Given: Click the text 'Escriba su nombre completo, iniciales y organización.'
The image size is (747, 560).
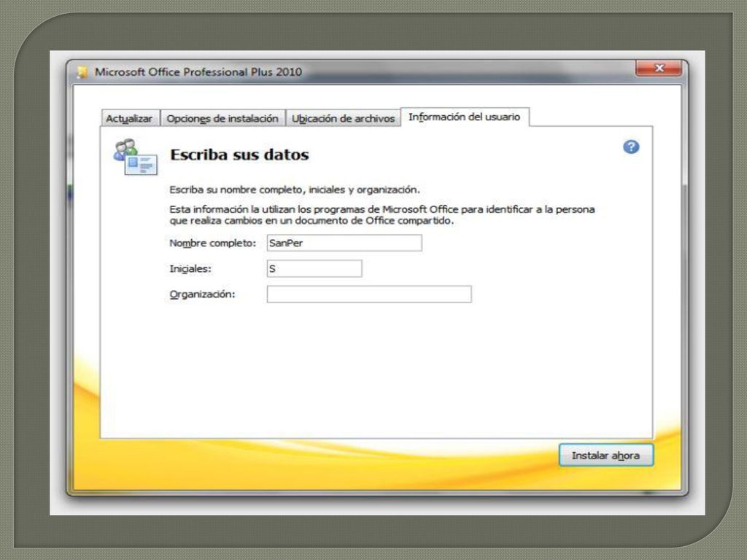Looking at the screenshot, I should pos(295,190).
